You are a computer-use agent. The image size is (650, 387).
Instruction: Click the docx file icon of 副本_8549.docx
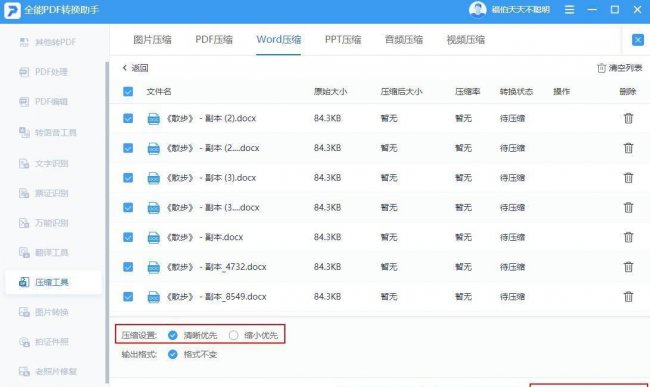click(x=154, y=297)
